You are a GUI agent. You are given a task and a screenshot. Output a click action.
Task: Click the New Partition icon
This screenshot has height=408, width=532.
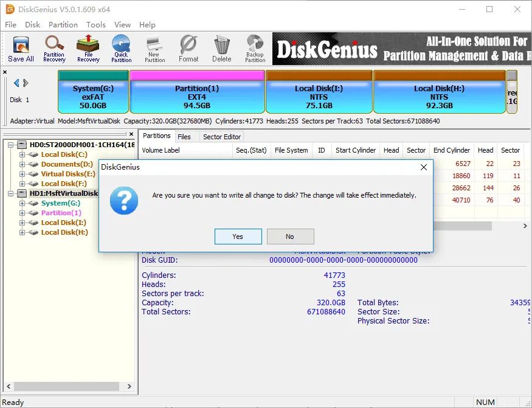pos(154,49)
